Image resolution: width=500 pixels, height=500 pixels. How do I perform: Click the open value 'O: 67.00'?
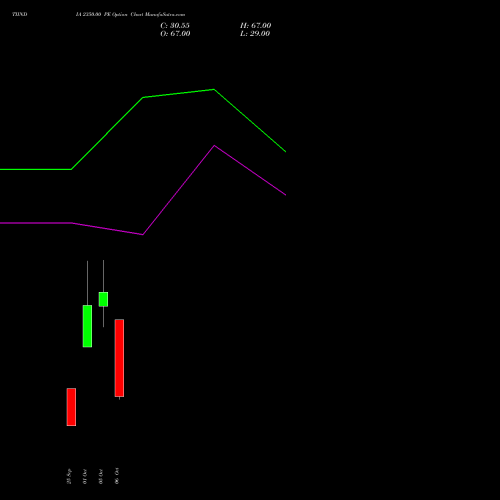pos(175,34)
